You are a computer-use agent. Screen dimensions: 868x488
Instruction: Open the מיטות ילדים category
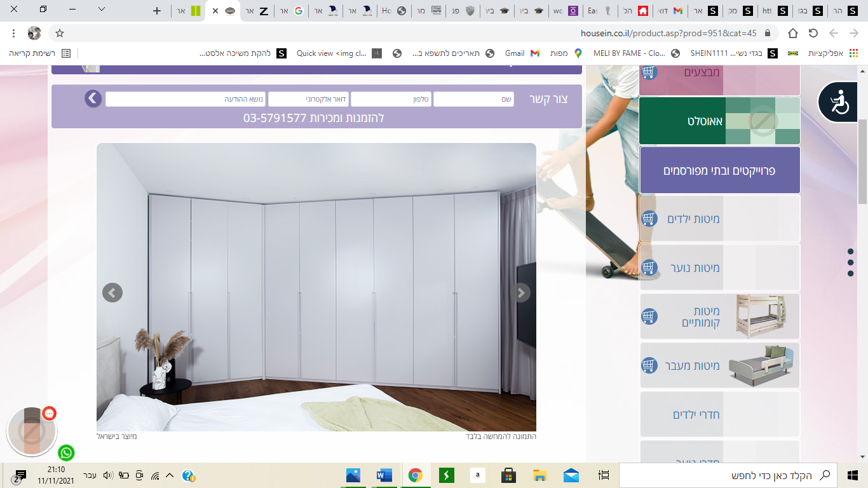pyautogui.click(x=719, y=219)
